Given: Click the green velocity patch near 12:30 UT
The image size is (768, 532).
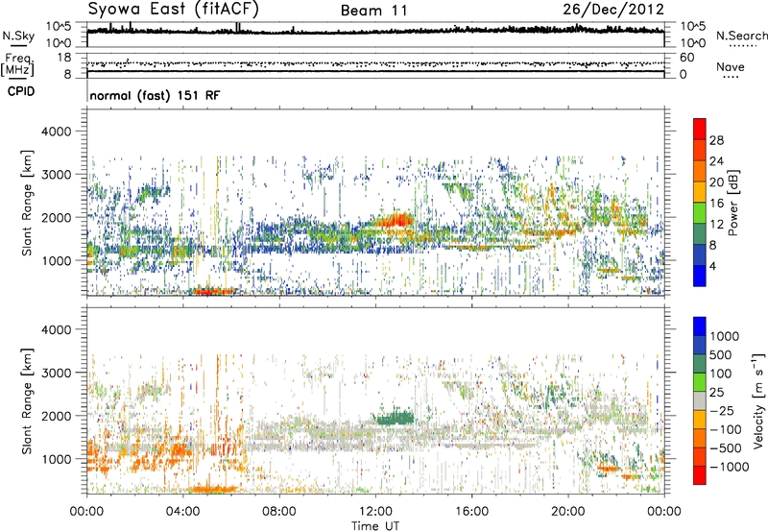Looking at the screenshot, I should coord(395,418).
